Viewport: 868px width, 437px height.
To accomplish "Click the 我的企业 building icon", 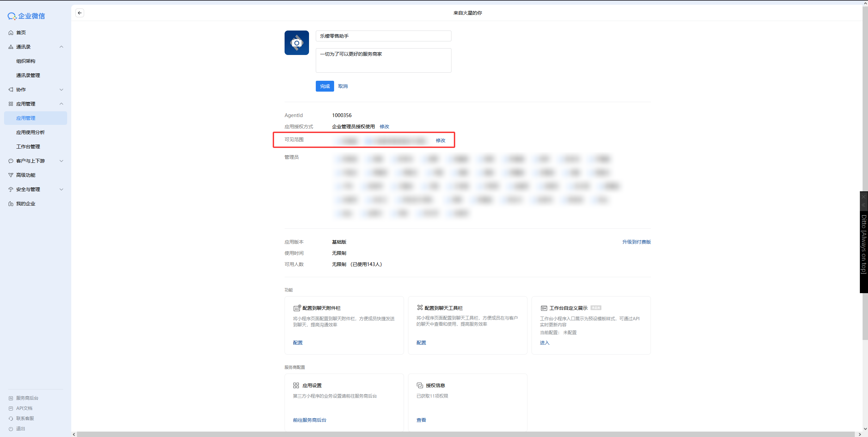I will coord(11,204).
